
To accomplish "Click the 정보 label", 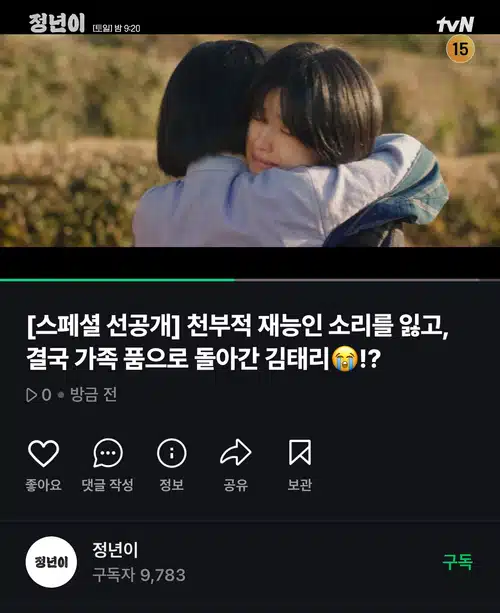I will point(172,485).
